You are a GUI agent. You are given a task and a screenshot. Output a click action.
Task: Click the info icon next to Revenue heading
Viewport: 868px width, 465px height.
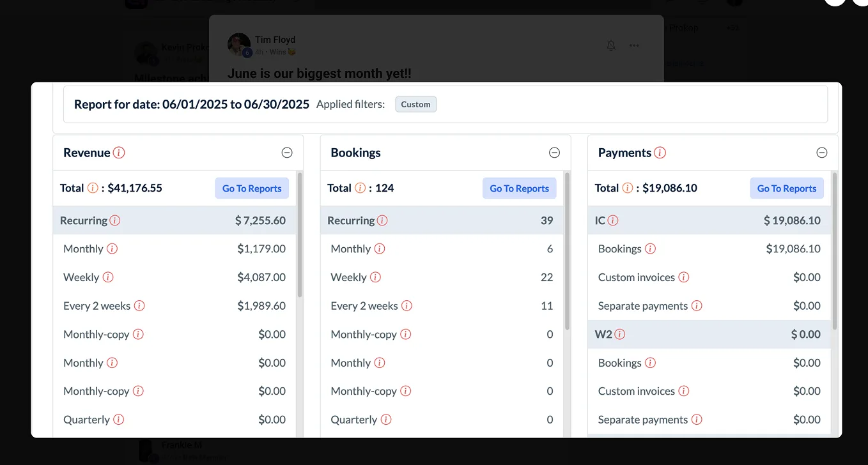[x=119, y=153]
